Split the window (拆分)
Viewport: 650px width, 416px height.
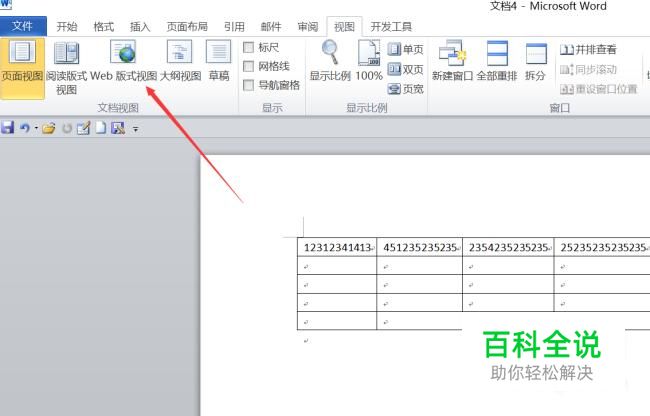(x=535, y=61)
